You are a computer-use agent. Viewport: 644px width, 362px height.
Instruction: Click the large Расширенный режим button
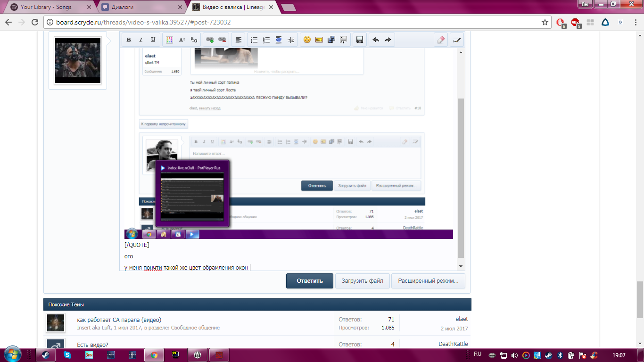tap(428, 281)
